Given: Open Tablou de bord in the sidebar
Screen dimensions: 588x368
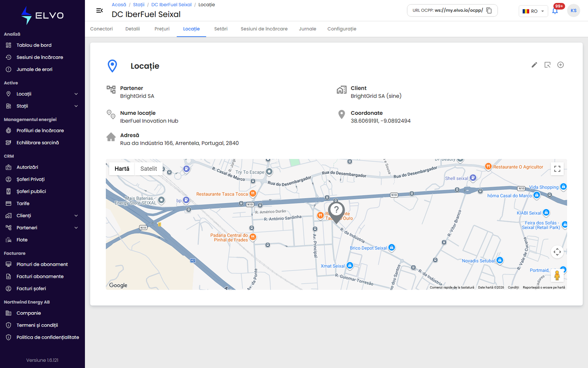Looking at the screenshot, I should pyautogui.click(x=42, y=45).
